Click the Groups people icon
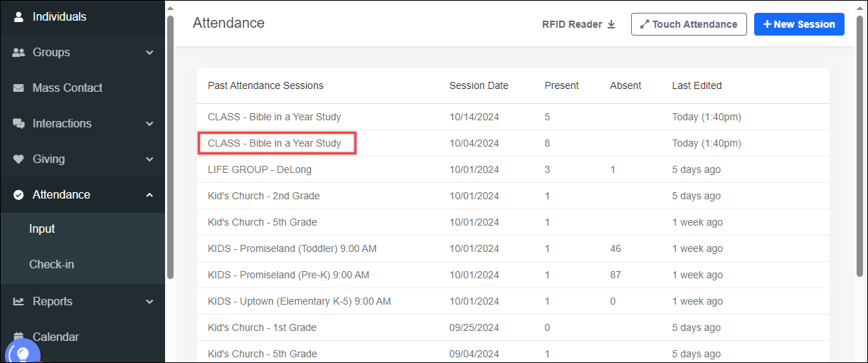868x363 pixels. point(19,52)
